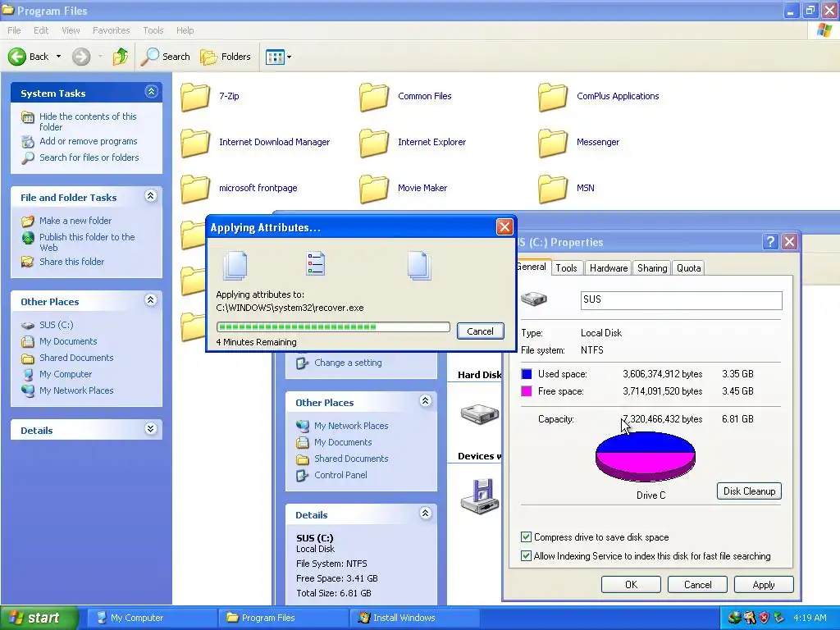The height and width of the screenshot is (630, 840).
Task: Click Cancel in Properties dialog
Action: (x=697, y=584)
